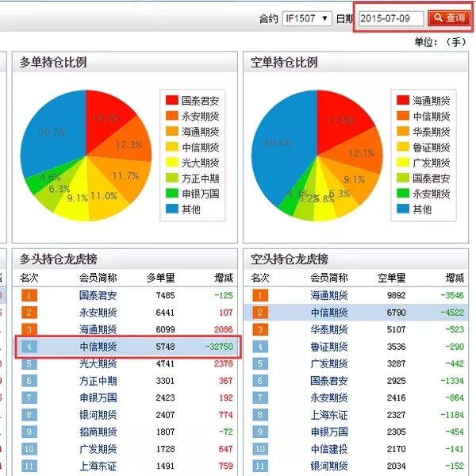
Task: Click 增减 header in short ranking table
Action: pyautogui.click(x=455, y=278)
